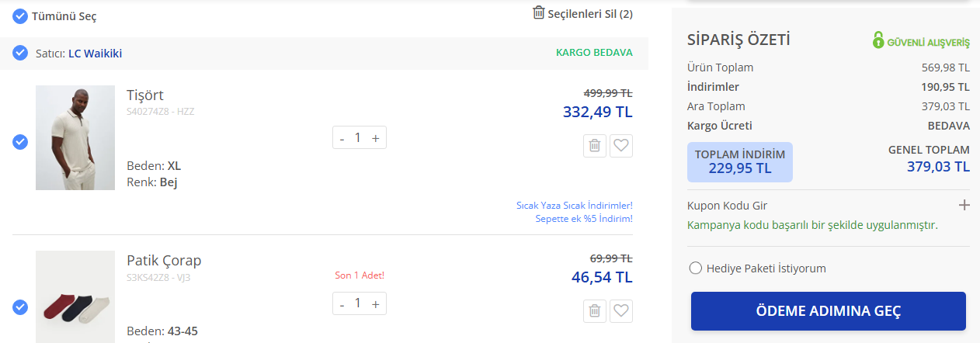Open the Patik Çorap product title

pyautogui.click(x=164, y=260)
